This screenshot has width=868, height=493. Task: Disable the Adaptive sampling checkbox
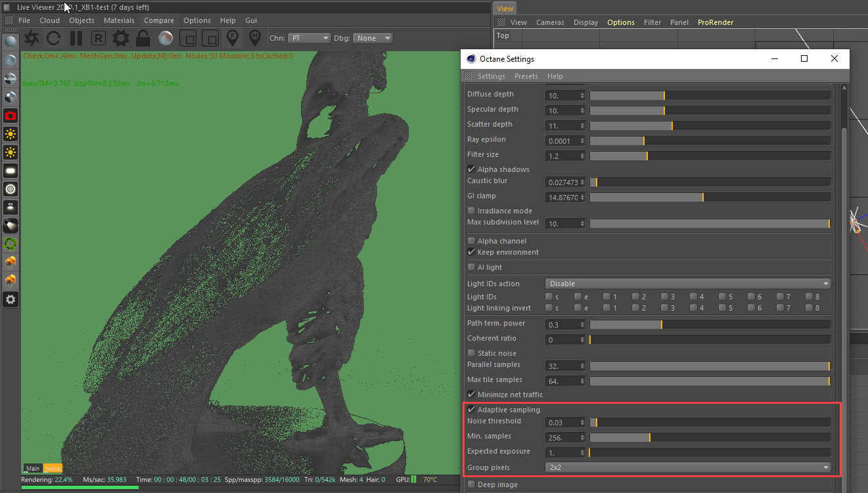click(471, 410)
